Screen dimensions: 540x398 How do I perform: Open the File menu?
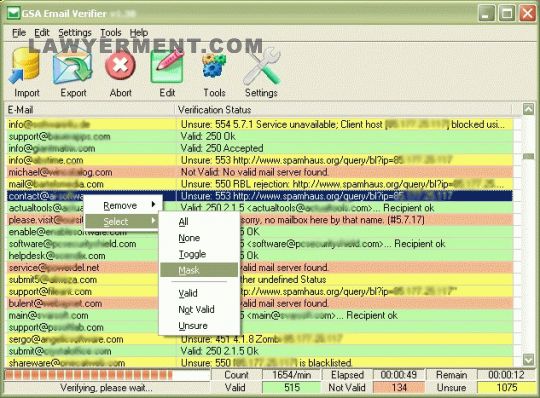click(x=19, y=33)
